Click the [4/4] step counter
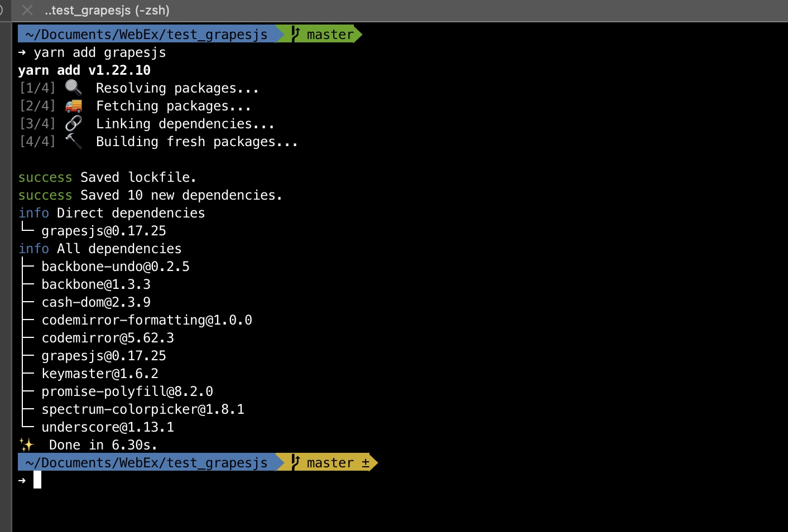Image resolution: width=788 pixels, height=532 pixels. click(x=37, y=142)
